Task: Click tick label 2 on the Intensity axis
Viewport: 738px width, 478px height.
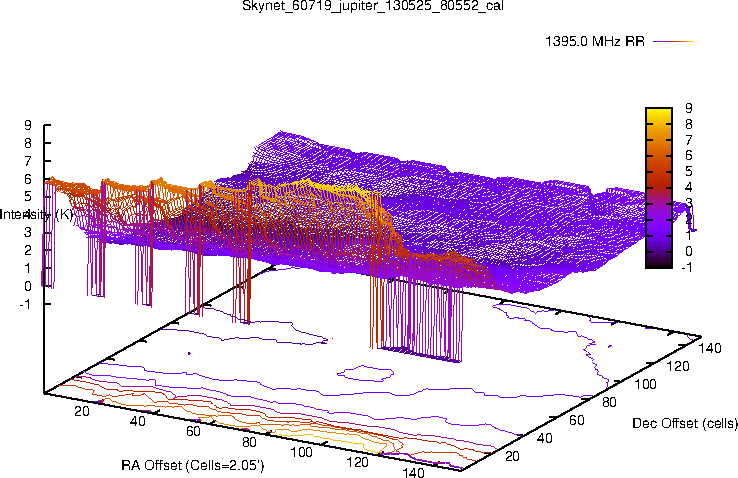Action: pos(28,250)
